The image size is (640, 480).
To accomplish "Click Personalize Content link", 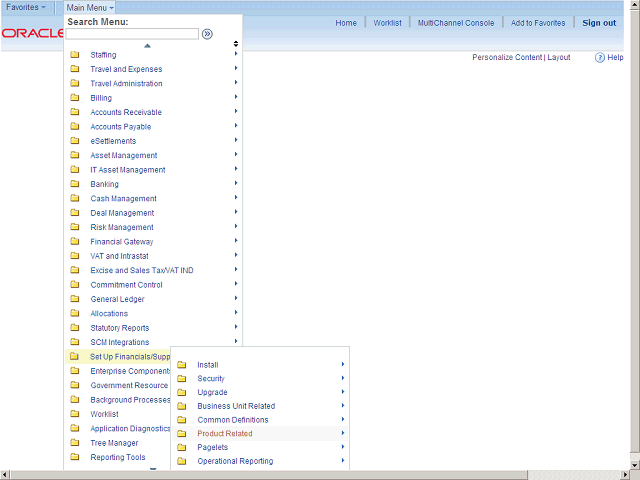I will tap(507, 58).
